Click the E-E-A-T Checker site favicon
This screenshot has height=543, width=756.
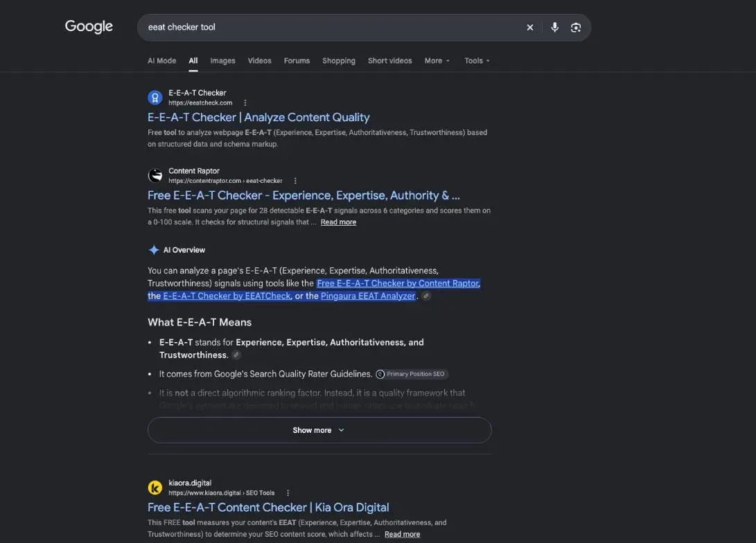pyautogui.click(x=155, y=98)
